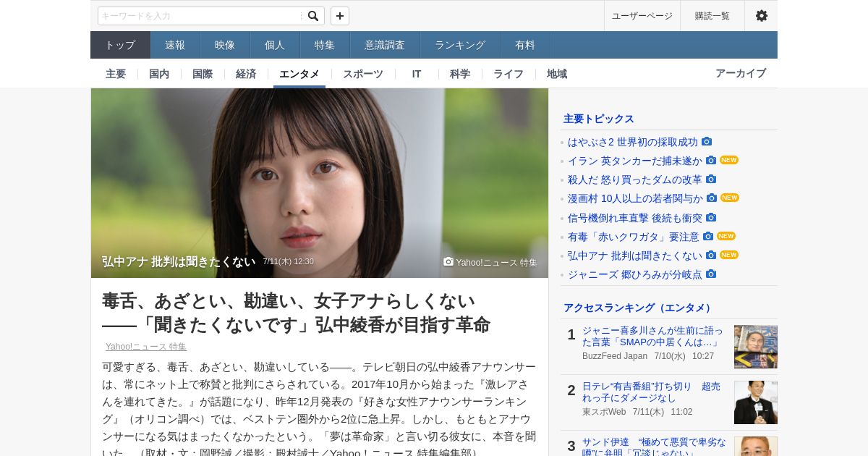Select the 科学 category
The image size is (868, 456).
click(x=460, y=74)
